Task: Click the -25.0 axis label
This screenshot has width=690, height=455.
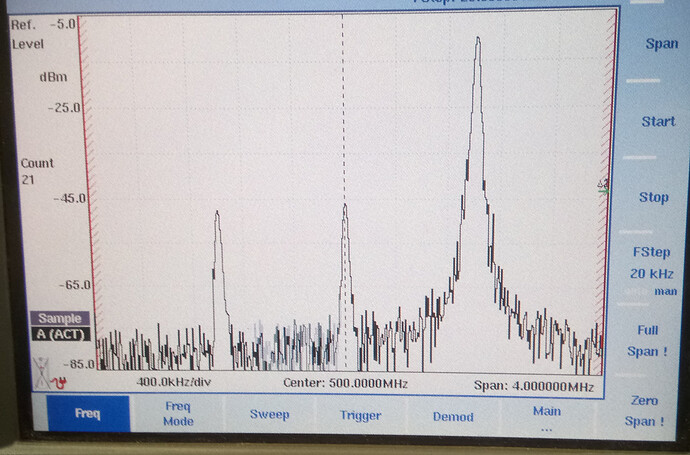Action: click(64, 107)
